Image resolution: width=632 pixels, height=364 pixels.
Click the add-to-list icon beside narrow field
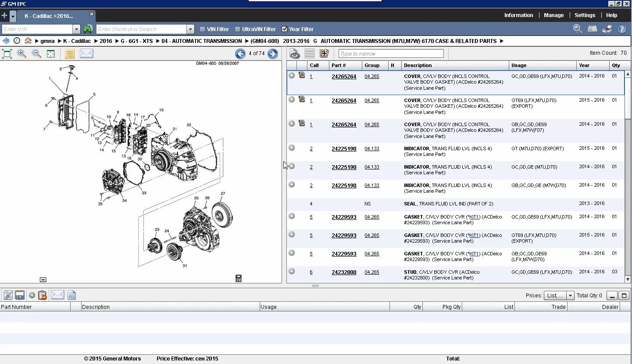tap(324, 53)
